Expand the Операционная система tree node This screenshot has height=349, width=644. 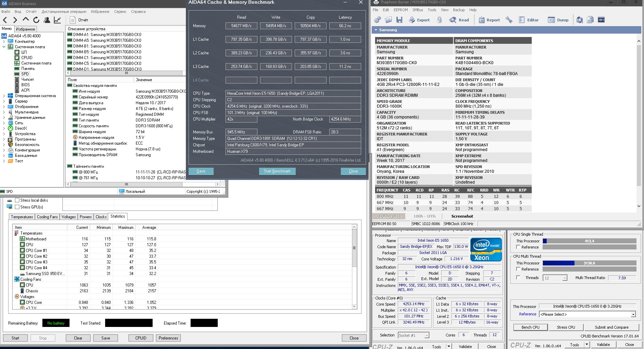click(x=4, y=96)
